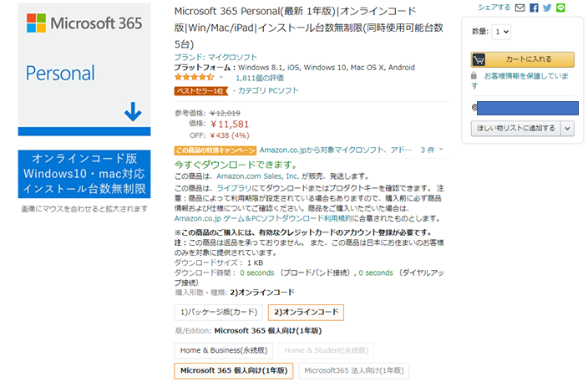Image resolution: width=588 pixels, height=382 pixels.
Task: Select the 2)オンラインコード purchase option
Action: pos(306,313)
